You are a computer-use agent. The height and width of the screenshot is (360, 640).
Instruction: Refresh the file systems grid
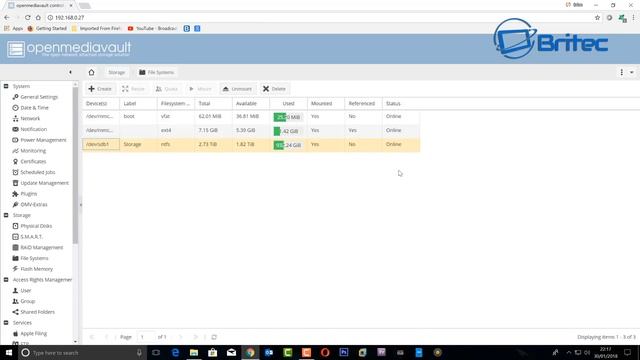coord(214,337)
